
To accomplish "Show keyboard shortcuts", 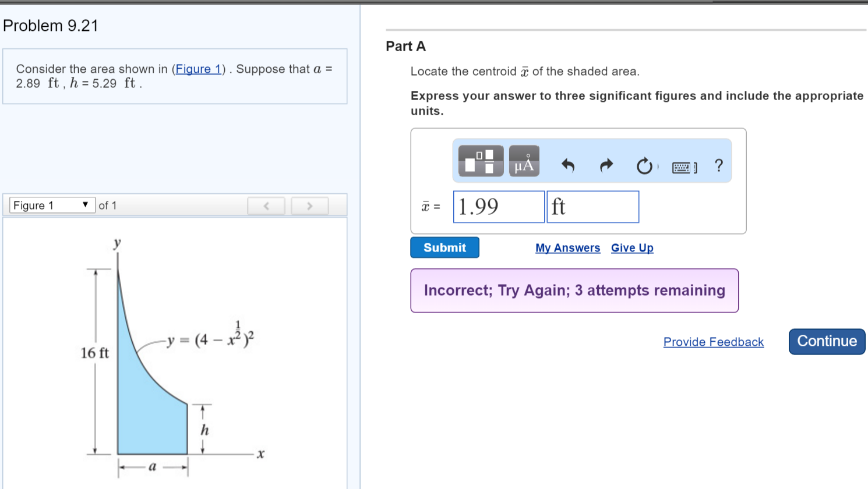I will (x=684, y=168).
